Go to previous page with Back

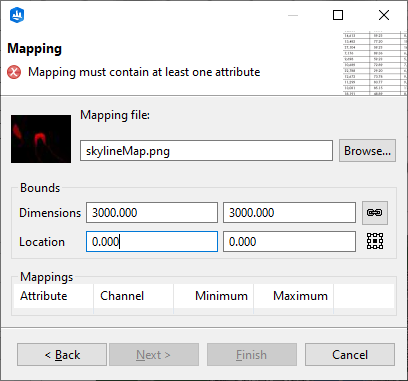[62, 355]
